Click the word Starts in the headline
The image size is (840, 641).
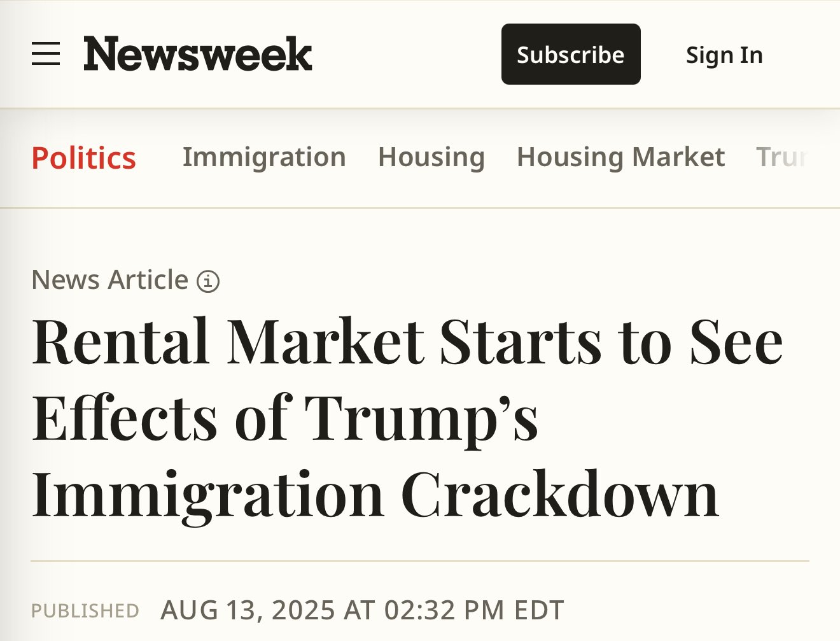(520, 342)
